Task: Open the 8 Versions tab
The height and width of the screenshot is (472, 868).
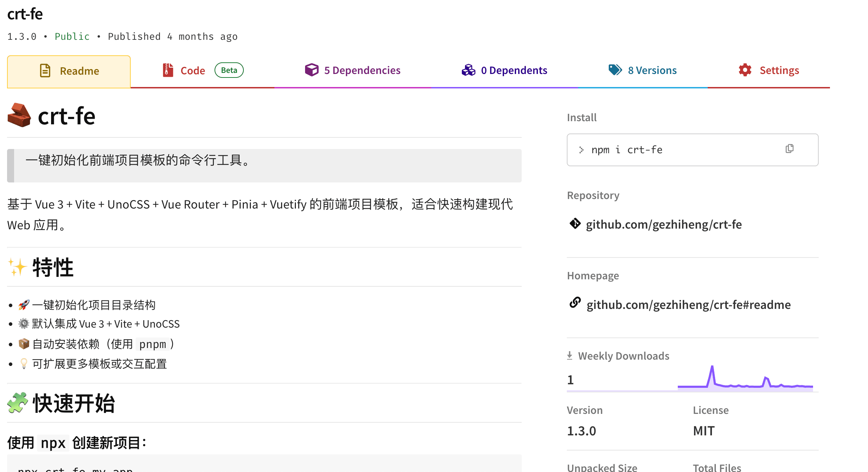Action: coord(652,70)
